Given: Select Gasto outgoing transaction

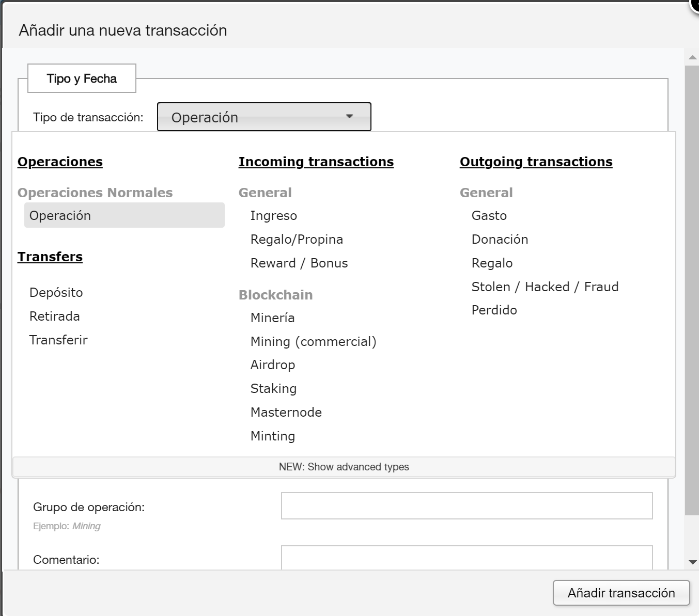Looking at the screenshot, I should point(489,216).
